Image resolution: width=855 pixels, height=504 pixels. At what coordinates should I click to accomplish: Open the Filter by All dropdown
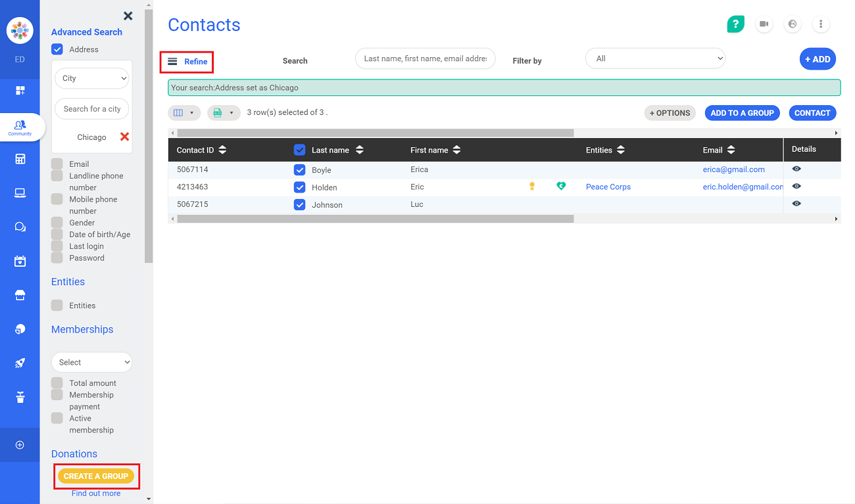coord(655,58)
